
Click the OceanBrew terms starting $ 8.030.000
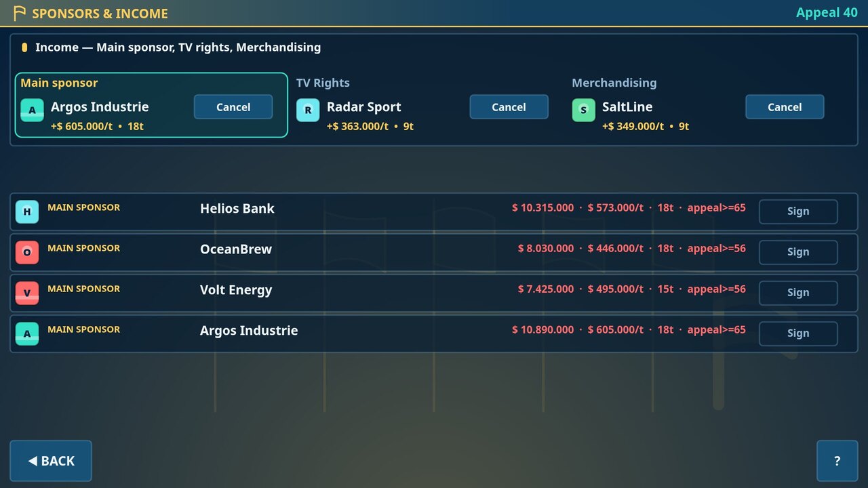pyautogui.click(x=632, y=249)
